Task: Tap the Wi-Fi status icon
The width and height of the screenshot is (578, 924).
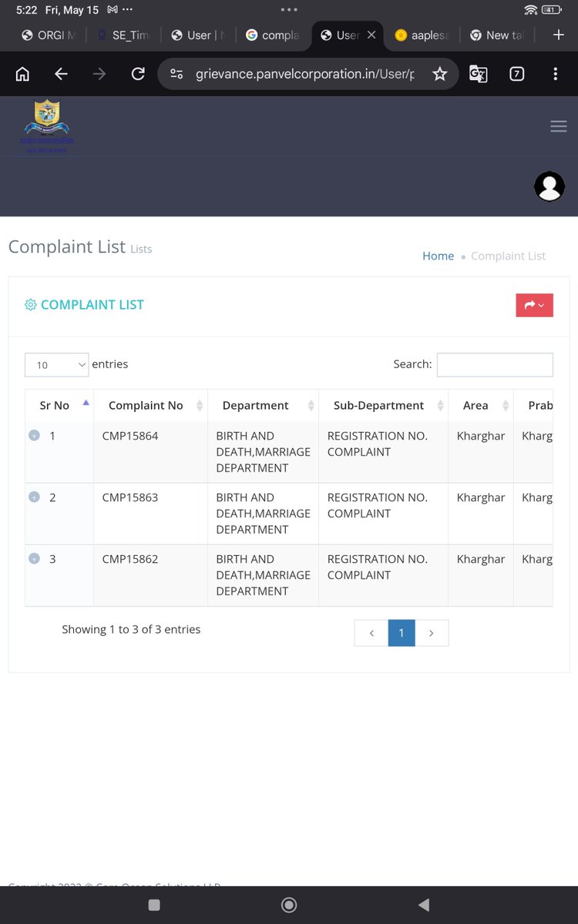Action: click(530, 10)
